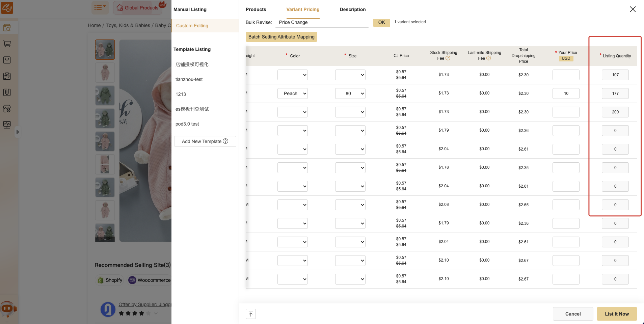Click the scroll-to-top arrow icon
This screenshot has height=324, width=644.
250,314
